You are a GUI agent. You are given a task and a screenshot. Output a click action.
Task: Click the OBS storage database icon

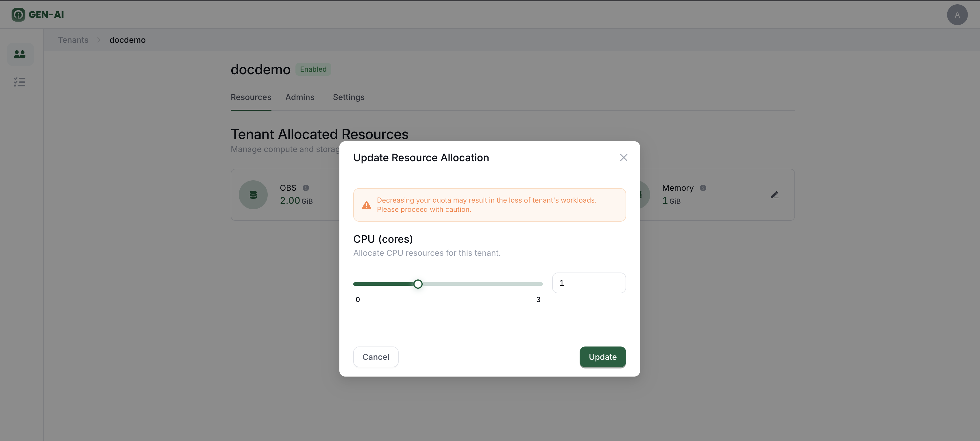point(253,195)
